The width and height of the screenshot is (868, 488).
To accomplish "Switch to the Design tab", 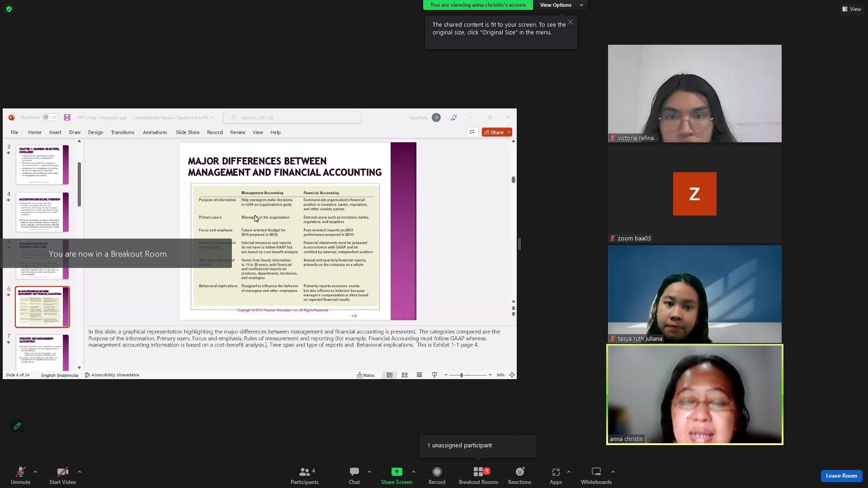I will tap(95, 132).
